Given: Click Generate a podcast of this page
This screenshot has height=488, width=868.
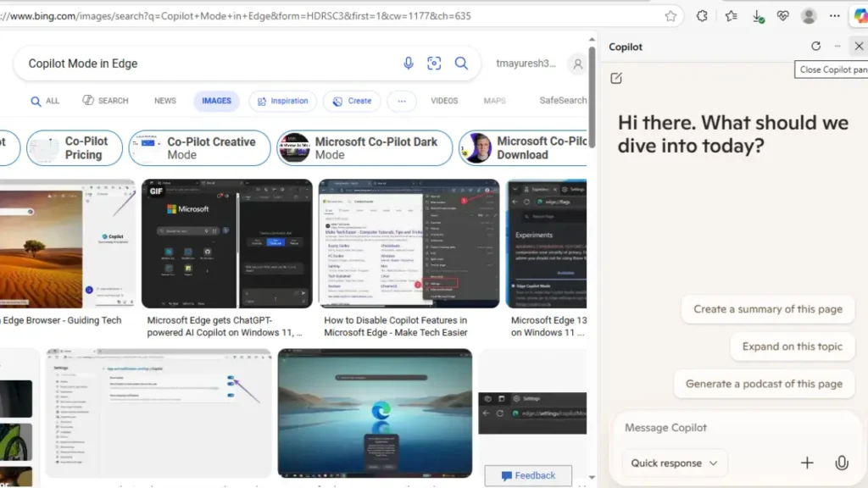Looking at the screenshot, I should [764, 384].
